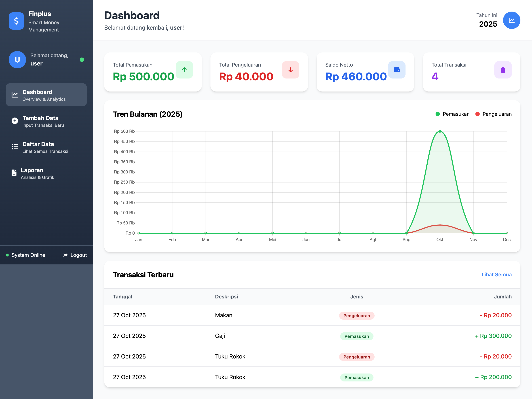This screenshot has width=532, height=399.
Task: Click the Pengeluaran badge on Makan row
Action: (x=356, y=316)
